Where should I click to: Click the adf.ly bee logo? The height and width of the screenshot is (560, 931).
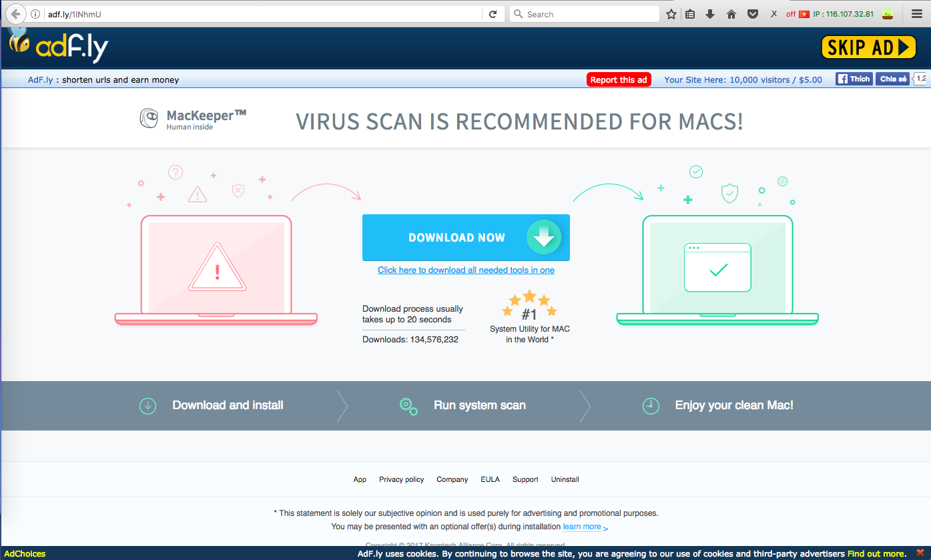58,45
